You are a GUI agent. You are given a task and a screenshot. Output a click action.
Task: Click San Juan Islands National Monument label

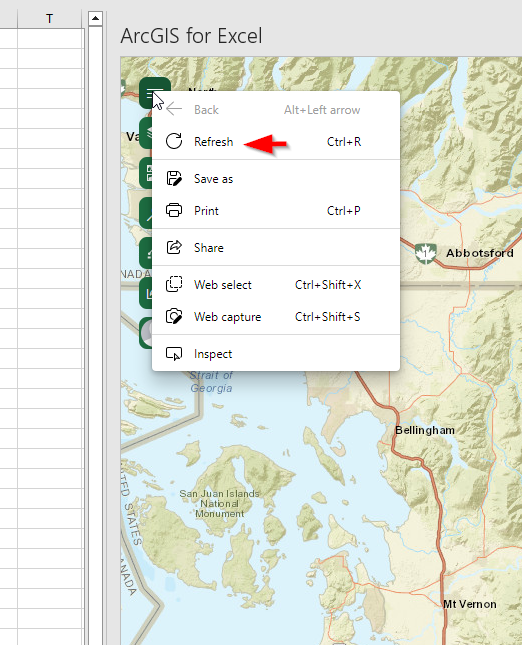coord(219,503)
